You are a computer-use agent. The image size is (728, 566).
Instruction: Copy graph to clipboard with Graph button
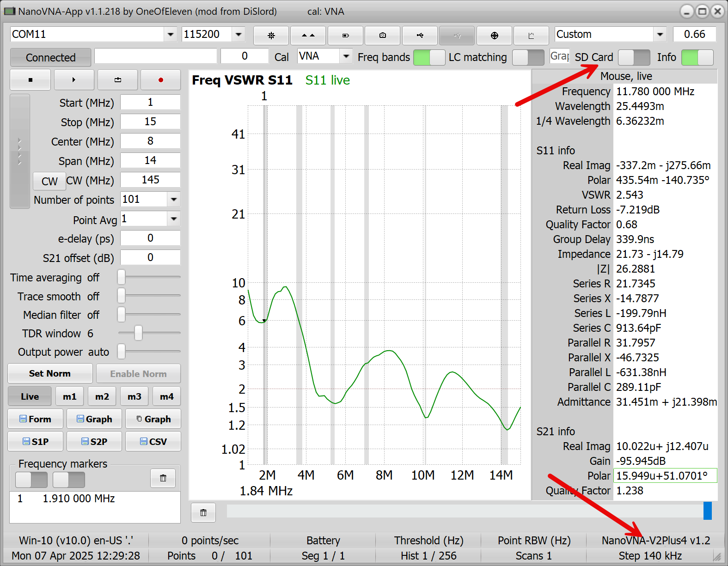[153, 419]
